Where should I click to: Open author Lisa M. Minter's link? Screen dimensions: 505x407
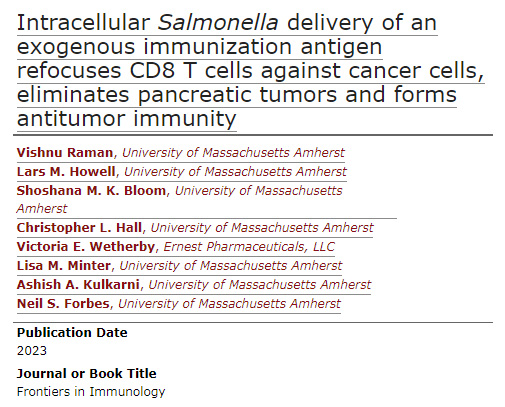(64, 266)
